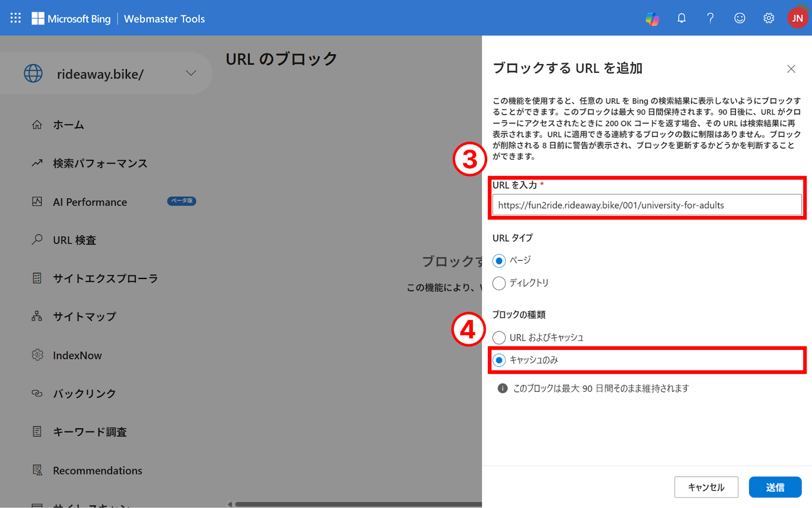
Task: Open the settings gear menu
Action: (x=768, y=18)
